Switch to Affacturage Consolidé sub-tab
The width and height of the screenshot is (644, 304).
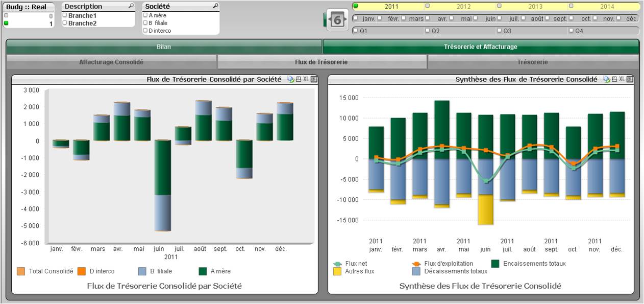[x=111, y=62]
